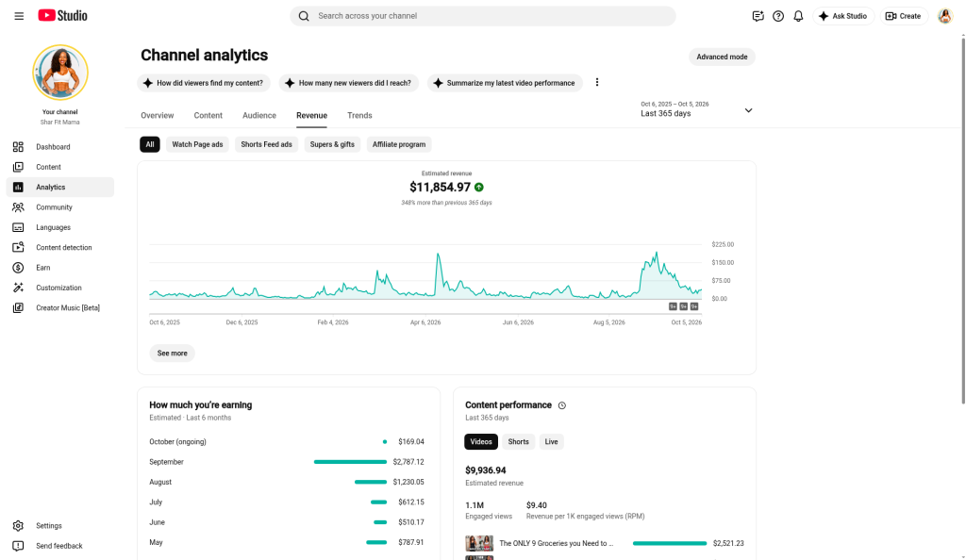The width and height of the screenshot is (966, 560).
Task: Click the Advanced mode button
Action: pos(722,57)
